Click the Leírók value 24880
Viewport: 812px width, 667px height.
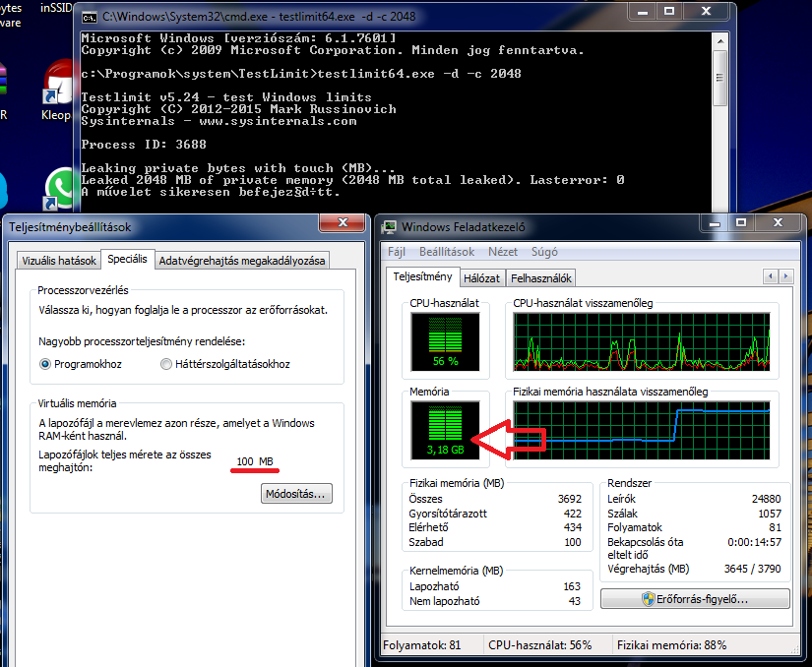(766, 499)
